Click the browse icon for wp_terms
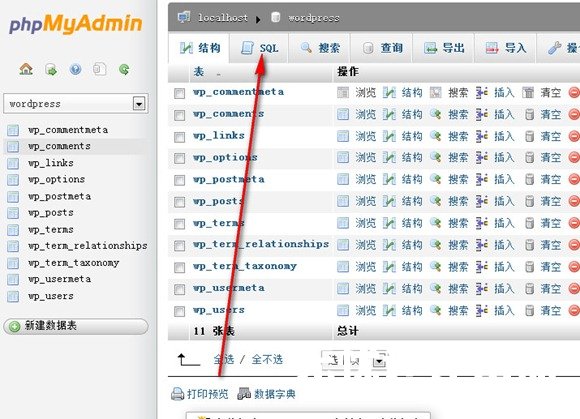Screen dimensions: 580x419 343,223
